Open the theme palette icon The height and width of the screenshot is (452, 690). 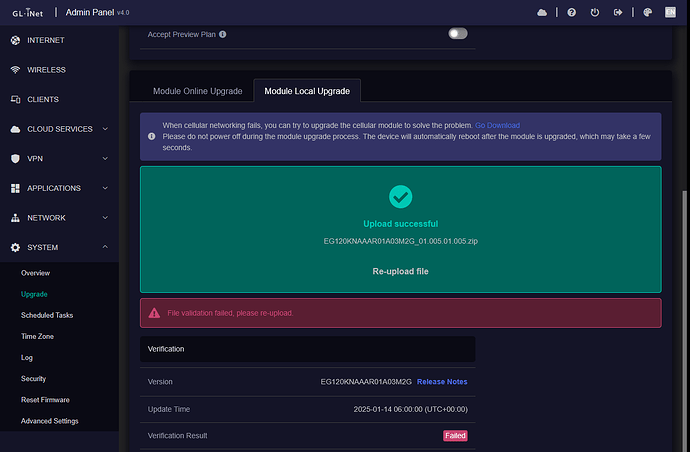coord(648,13)
